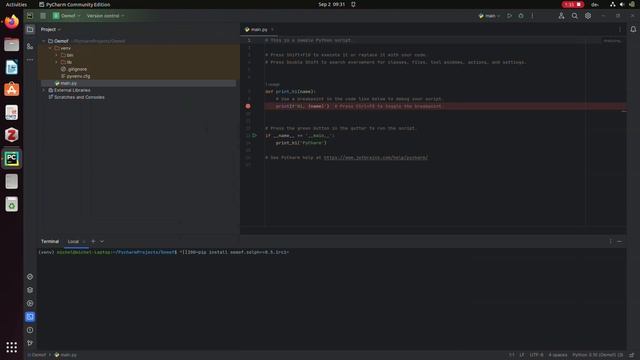Place cursor on print_hi('PyCharm') line
The width and height of the screenshot is (640, 360).
[301, 143]
